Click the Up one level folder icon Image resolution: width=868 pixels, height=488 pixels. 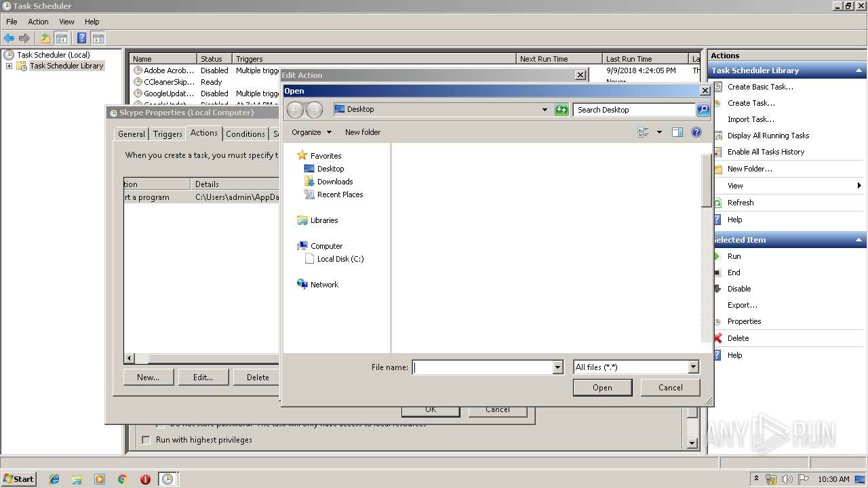click(x=45, y=39)
